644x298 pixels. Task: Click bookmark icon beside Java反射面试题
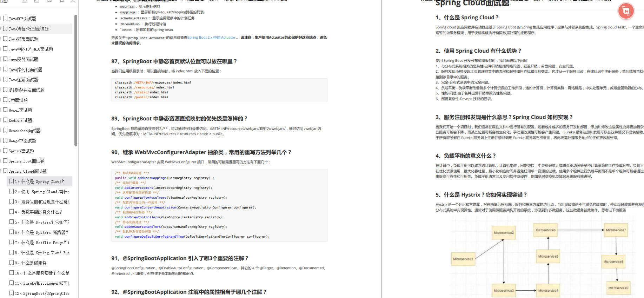click(5, 59)
